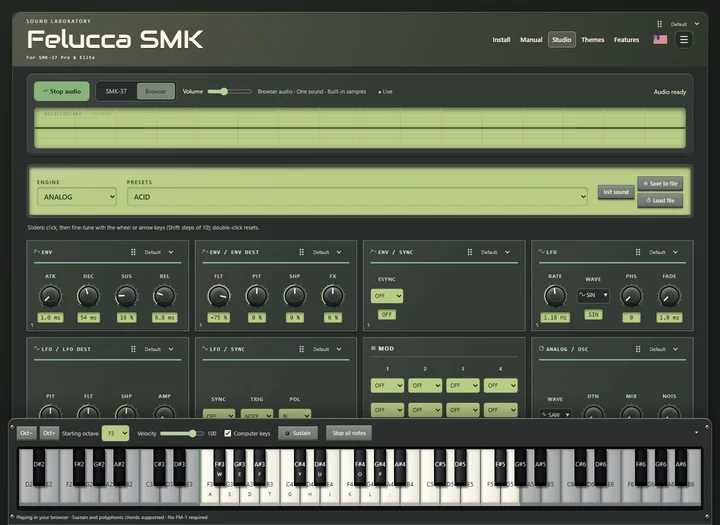Click the Stop all notes button
Viewport: 720px width, 525px height.
point(349,433)
